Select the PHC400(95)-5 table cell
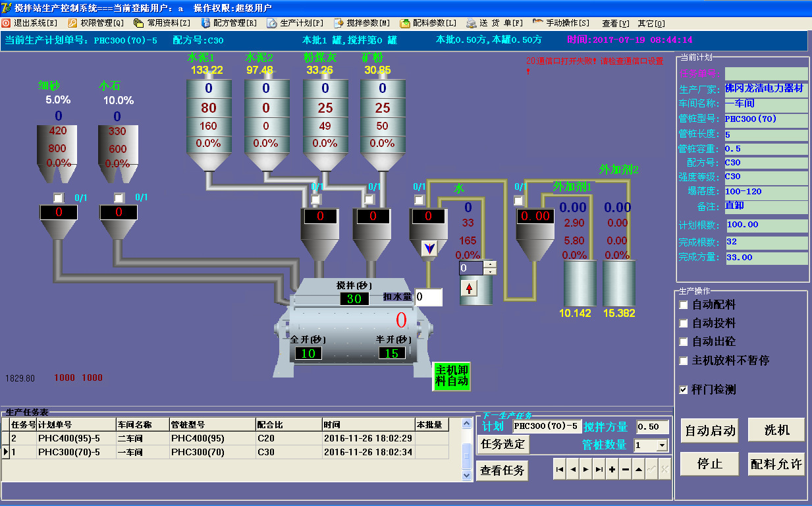The image size is (812, 506). pos(76,438)
